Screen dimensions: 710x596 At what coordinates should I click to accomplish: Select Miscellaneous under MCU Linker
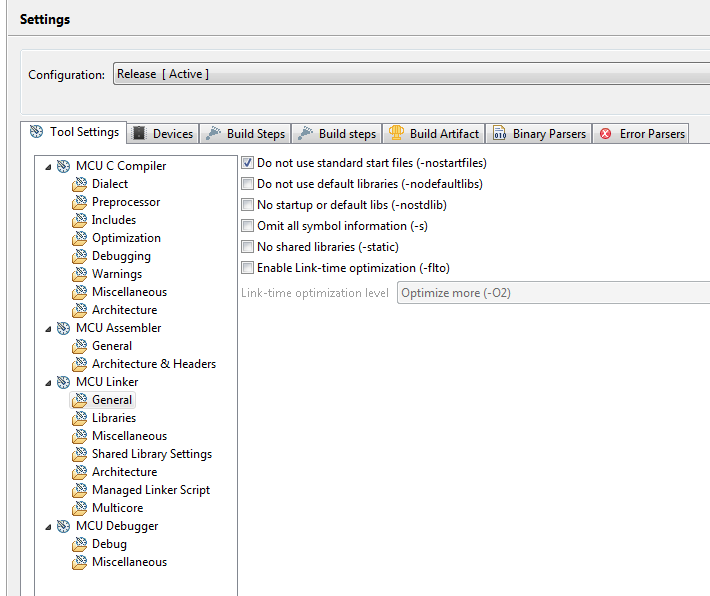point(130,436)
